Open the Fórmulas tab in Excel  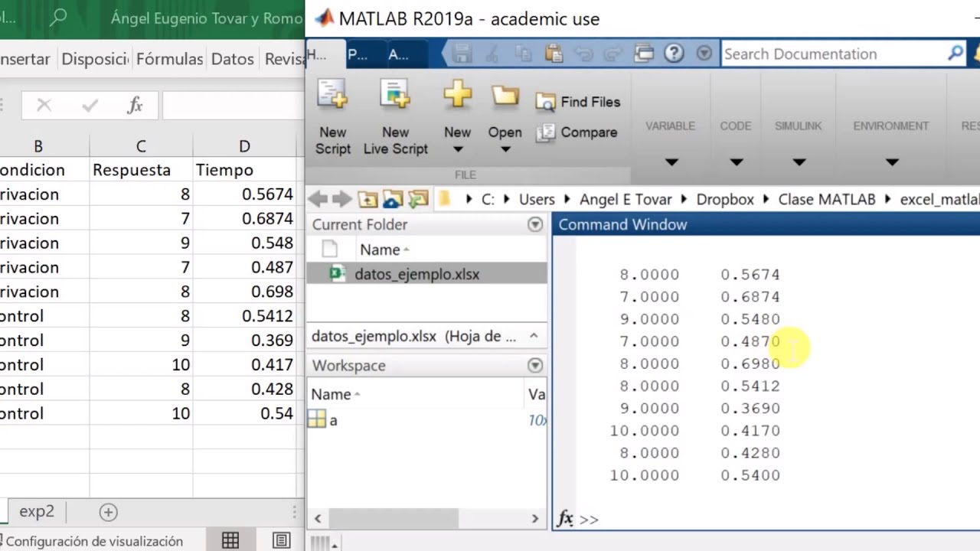(169, 59)
